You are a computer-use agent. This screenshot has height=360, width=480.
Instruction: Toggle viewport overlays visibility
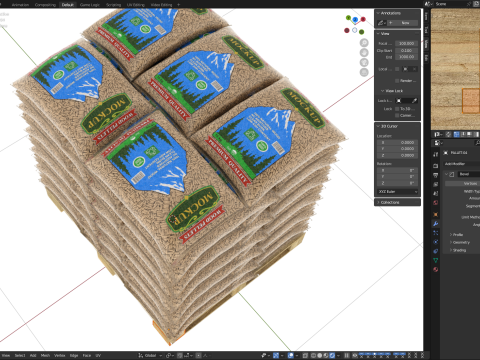[x=291, y=355]
